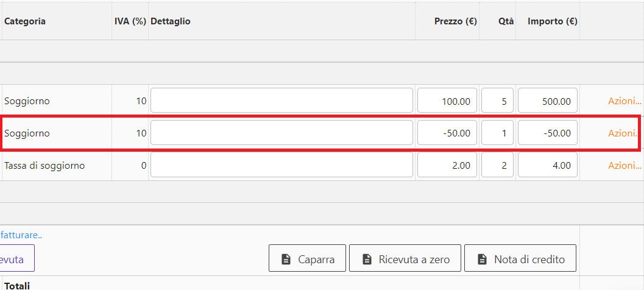Viewport: 644px width, 290px height.
Task: Click the quantity field showing 5
Action: pos(497,101)
